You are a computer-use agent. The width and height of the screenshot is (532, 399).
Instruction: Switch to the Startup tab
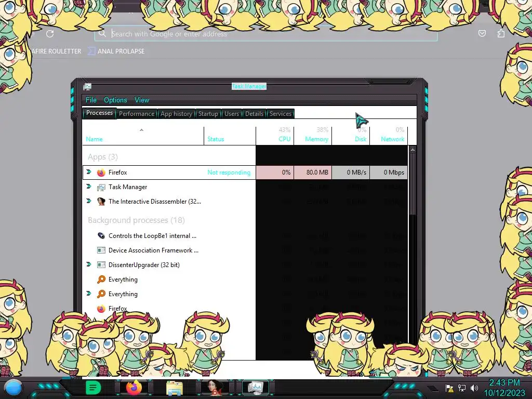coord(208,114)
